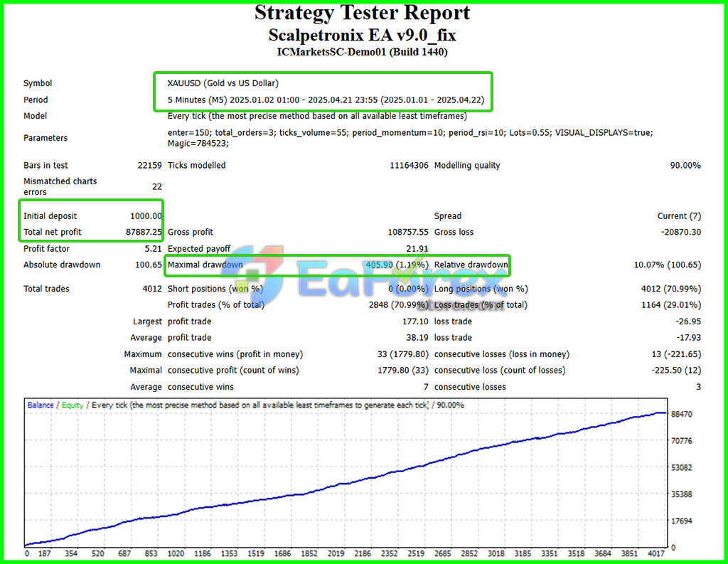The width and height of the screenshot is (728, 564).
Task: Select the maximal consecutive profit value "1779.80 (33)"
Action: (x=403, y=371)
